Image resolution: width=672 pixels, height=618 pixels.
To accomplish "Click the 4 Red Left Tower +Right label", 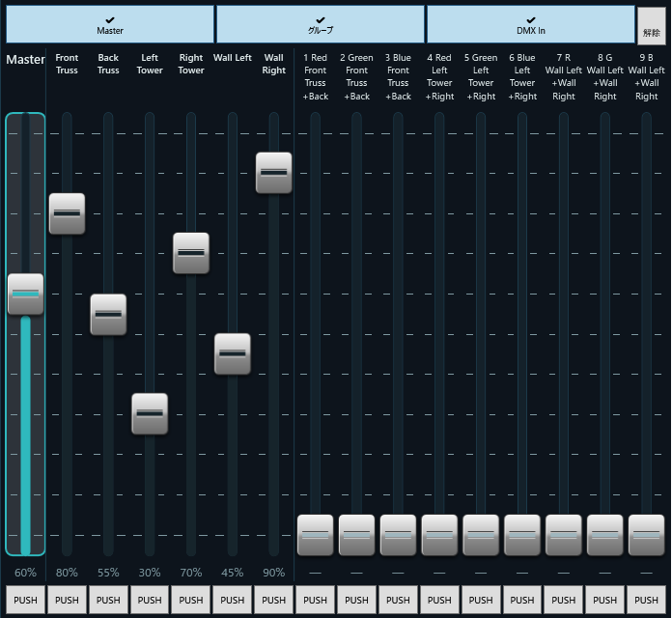I will coord(439,76).
